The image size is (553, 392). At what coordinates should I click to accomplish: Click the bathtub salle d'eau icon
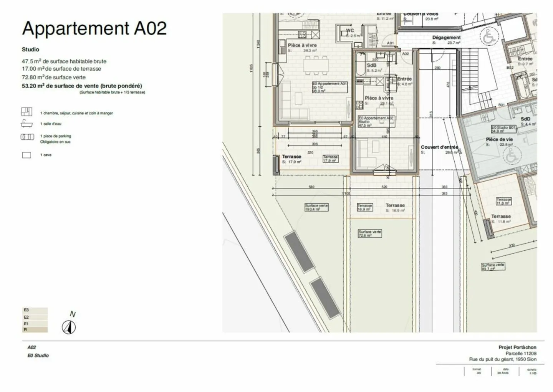point(26,124)
